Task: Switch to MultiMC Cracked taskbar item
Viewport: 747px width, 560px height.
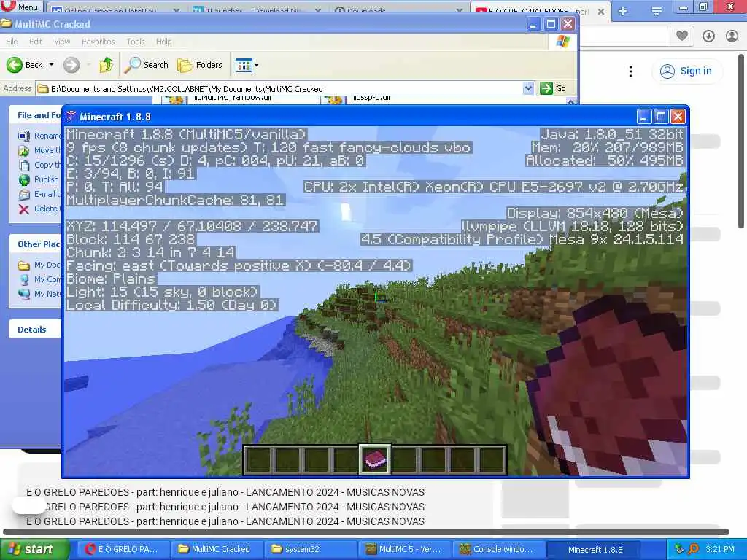Action: (215, 549)
